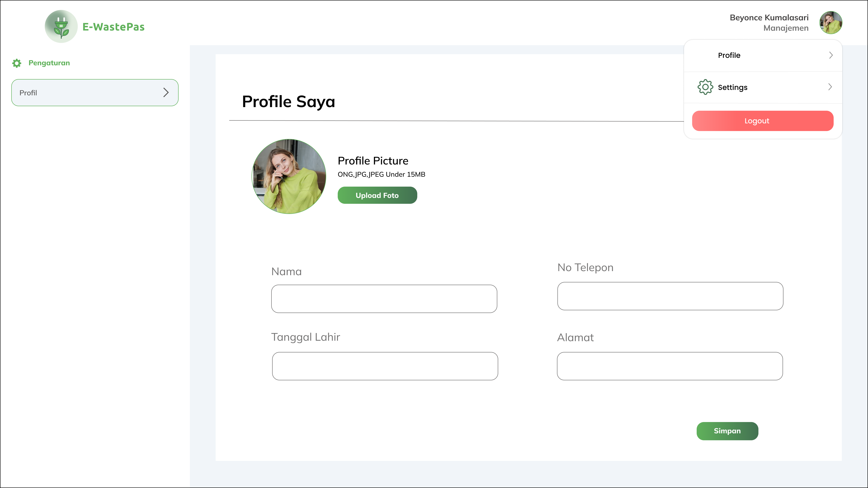868x488 pixels.
Task: Focus the Alamat input field
Action: [x=670, y=366]
